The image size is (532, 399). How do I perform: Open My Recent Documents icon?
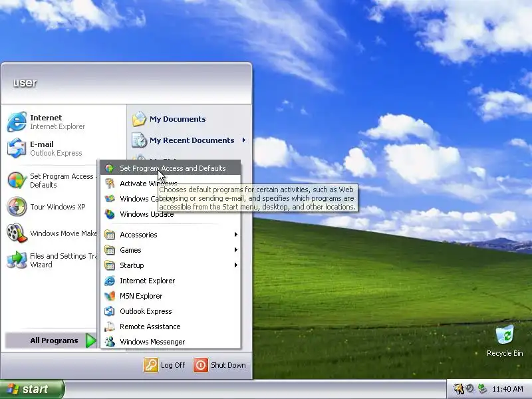point(139,140)
